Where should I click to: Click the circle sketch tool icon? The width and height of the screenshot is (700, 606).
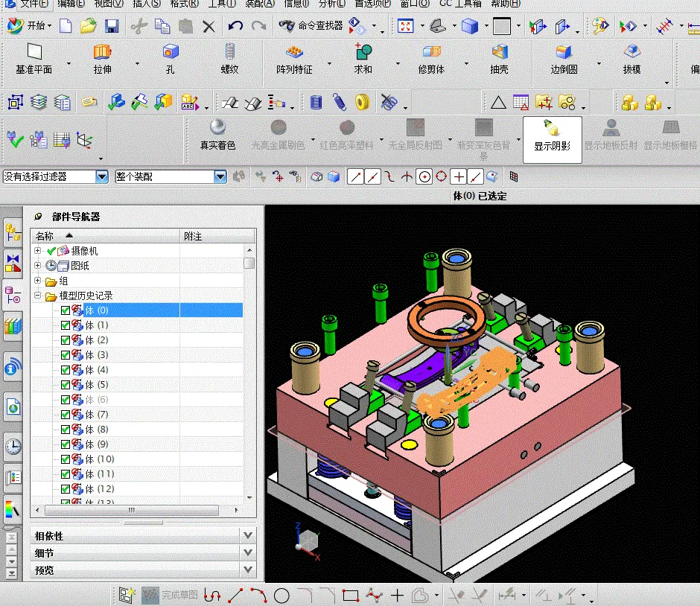click(281, 596)
